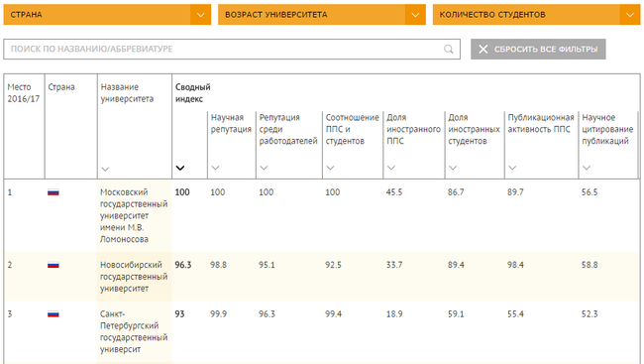Sort by Соотношение ППС и студентов chevron
Screen dimensions: 644x364
[330, 168]
